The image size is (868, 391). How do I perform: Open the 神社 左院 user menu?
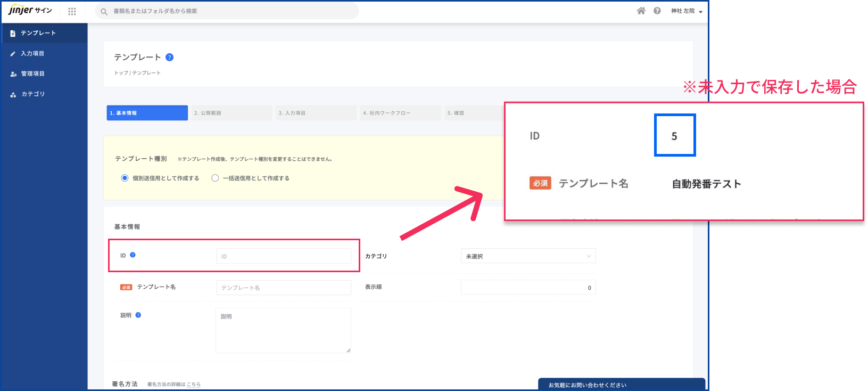tap(686, 11)
